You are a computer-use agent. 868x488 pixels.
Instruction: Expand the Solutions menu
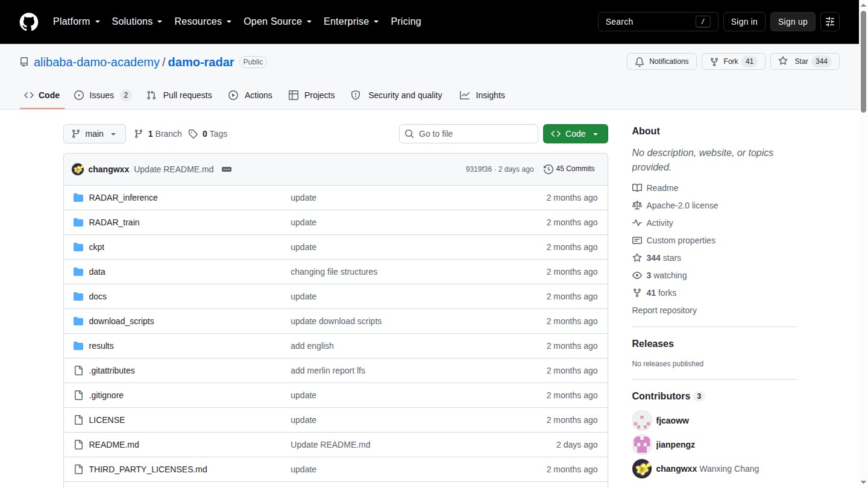tap(137, 22)
